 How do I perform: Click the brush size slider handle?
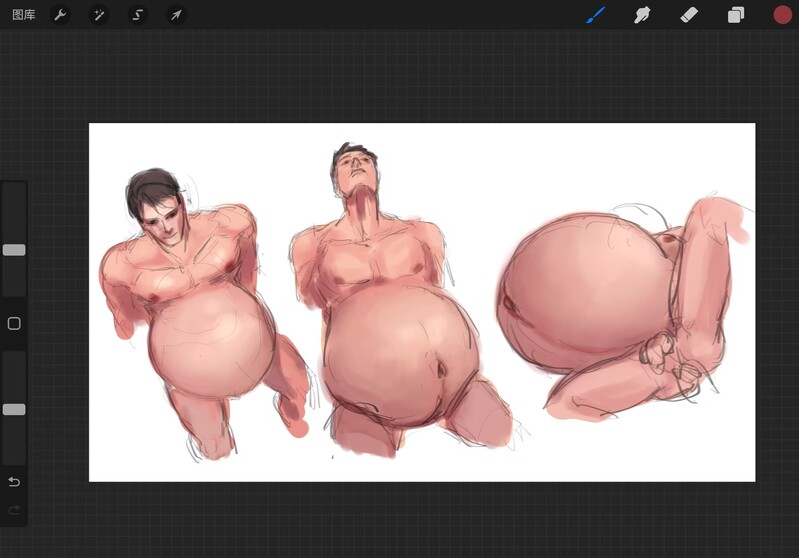click(x=14, y=250)
